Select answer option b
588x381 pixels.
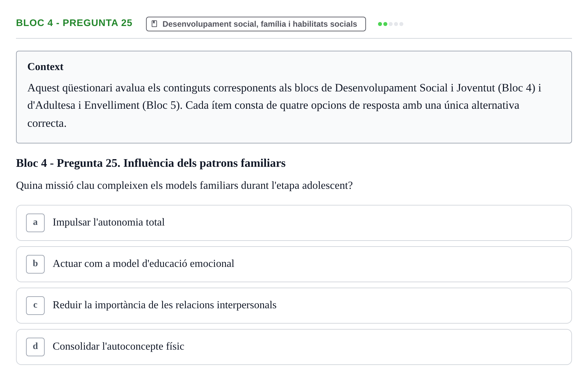point(294,264)
